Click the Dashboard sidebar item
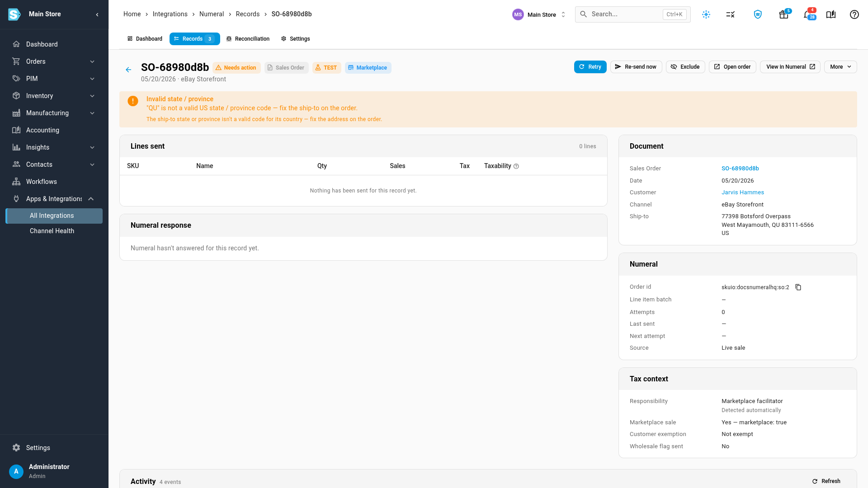Screen dimensions: 868x488 [x=54, y=44]
